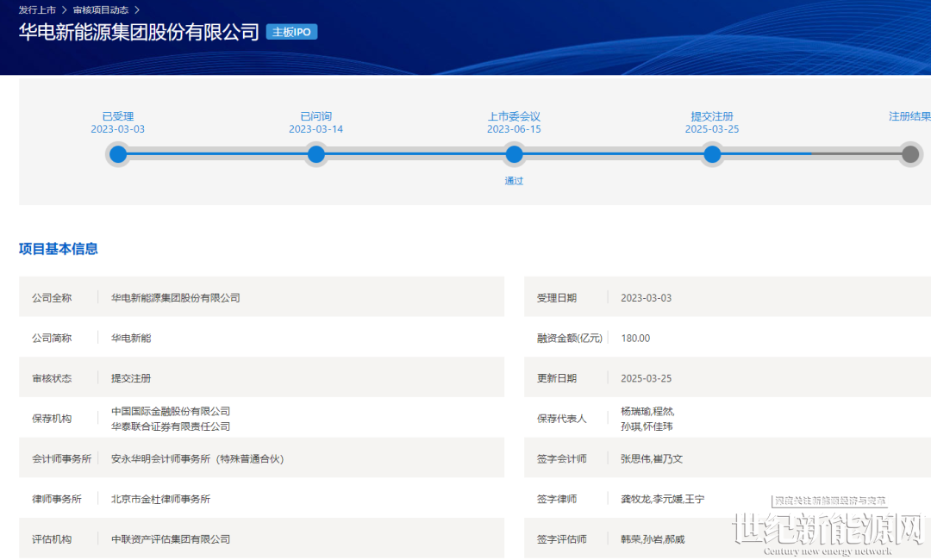
Task: Click sponsor 中国国际金融股份有限公司
Action: click(x=171, y=411)
